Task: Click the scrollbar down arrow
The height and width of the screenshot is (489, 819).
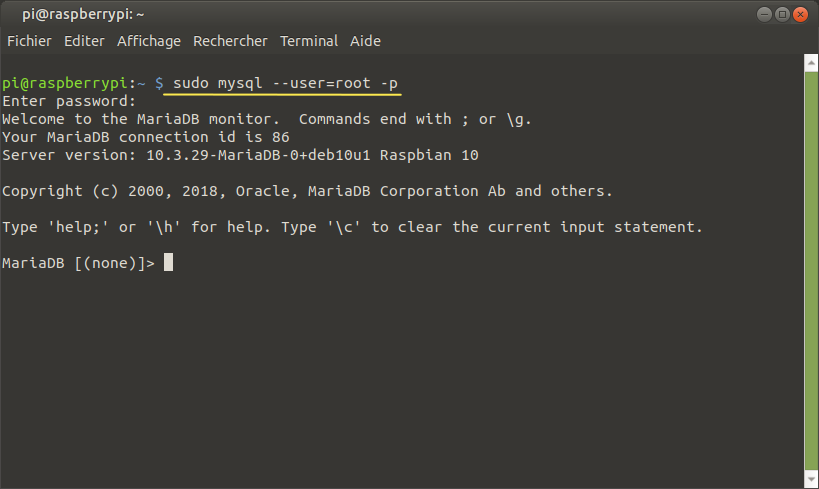Action: pos(811,478)
